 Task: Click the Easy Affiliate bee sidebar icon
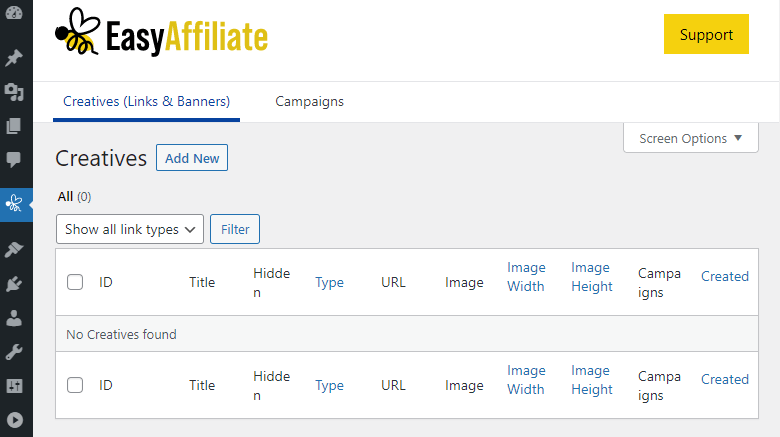(14, 204)
